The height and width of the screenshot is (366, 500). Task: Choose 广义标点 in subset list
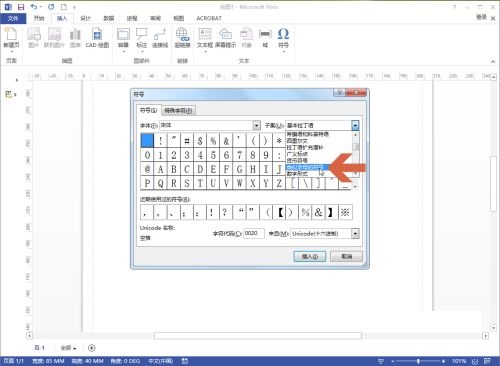pos(297,154)
